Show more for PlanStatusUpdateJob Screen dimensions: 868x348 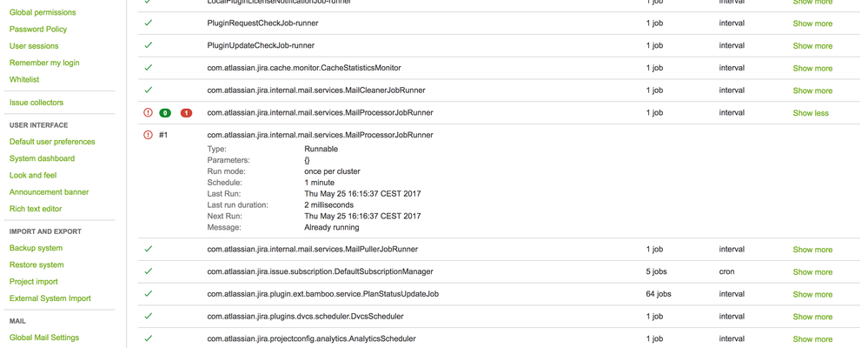pyautogui.click(x=812, y=294)
